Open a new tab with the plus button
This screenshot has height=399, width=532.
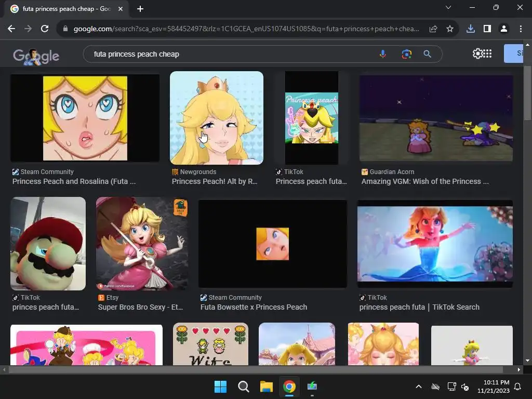(x=140, y=9)
